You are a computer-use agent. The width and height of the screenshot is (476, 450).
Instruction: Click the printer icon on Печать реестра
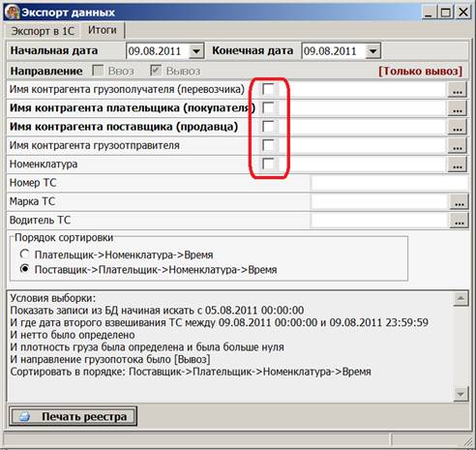[24, 416]
